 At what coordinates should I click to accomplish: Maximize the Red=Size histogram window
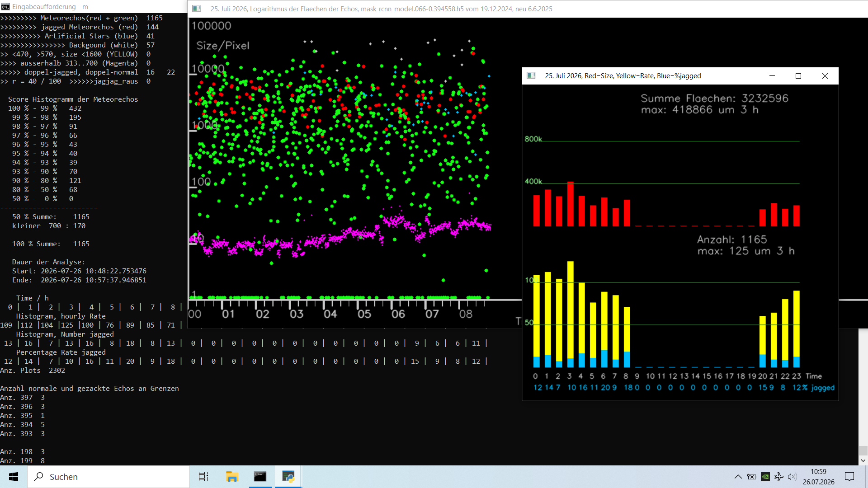tap(798, 76)
